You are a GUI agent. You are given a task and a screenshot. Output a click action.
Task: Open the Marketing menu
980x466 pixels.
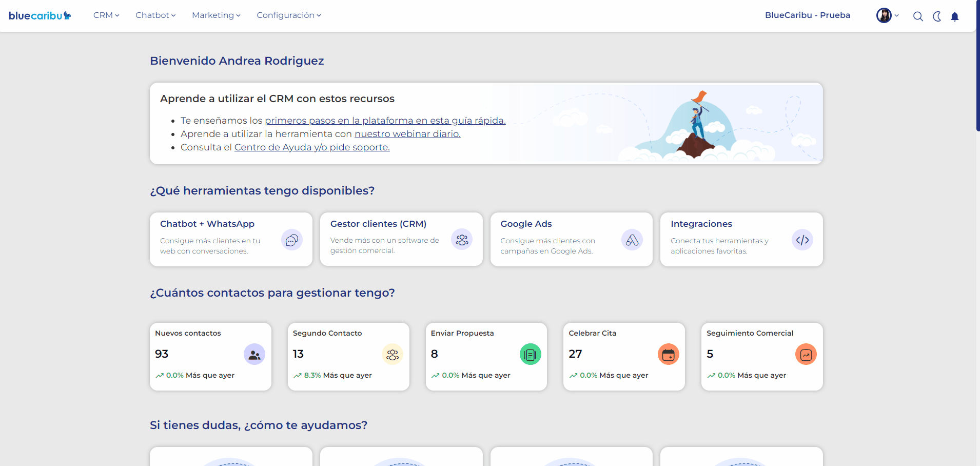click(x=216, y=15)
